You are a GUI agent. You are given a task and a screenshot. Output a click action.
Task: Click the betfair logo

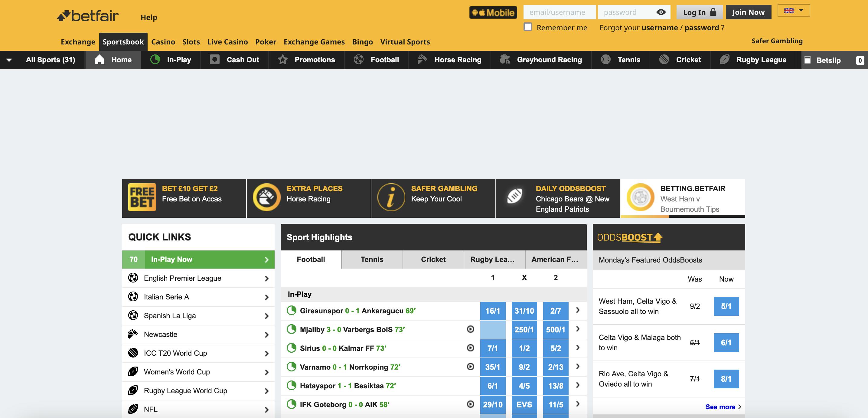click(88, 15)
